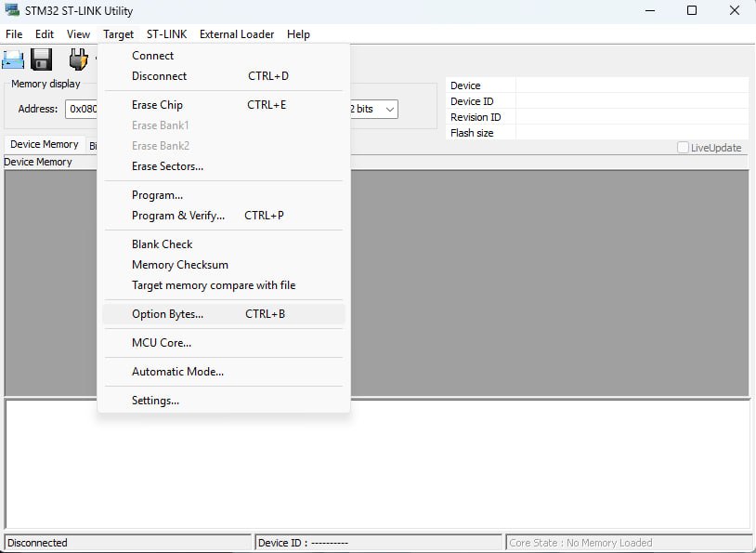Minimize the ST-LINK Utility window
Image resolution: width=756 pixels, height=553 pixels.
pos(650,10)
